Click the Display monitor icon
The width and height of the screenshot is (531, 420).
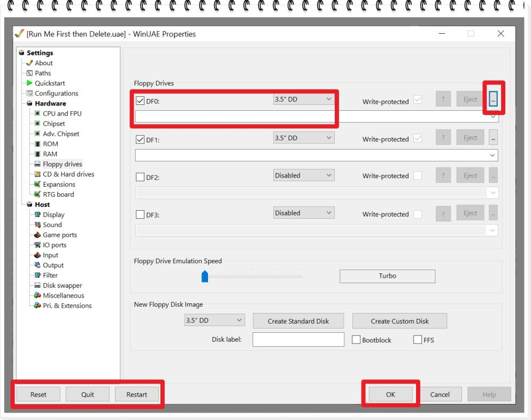[x=38, y=215]
